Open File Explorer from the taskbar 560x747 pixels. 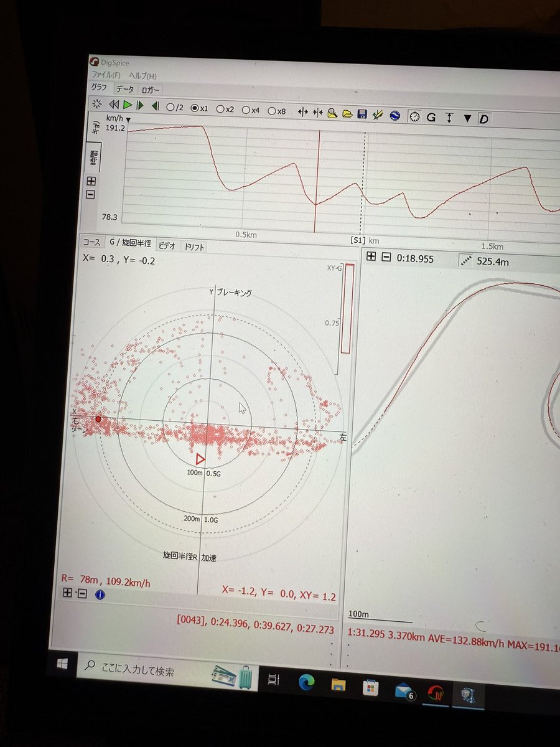[x=338, y=685]
